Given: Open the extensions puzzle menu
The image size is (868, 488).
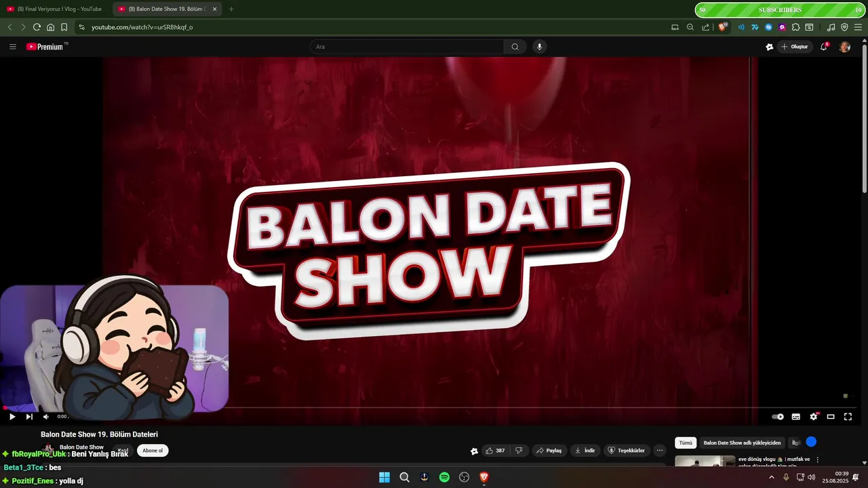Looking at the screenshot, I should (795, 27).
